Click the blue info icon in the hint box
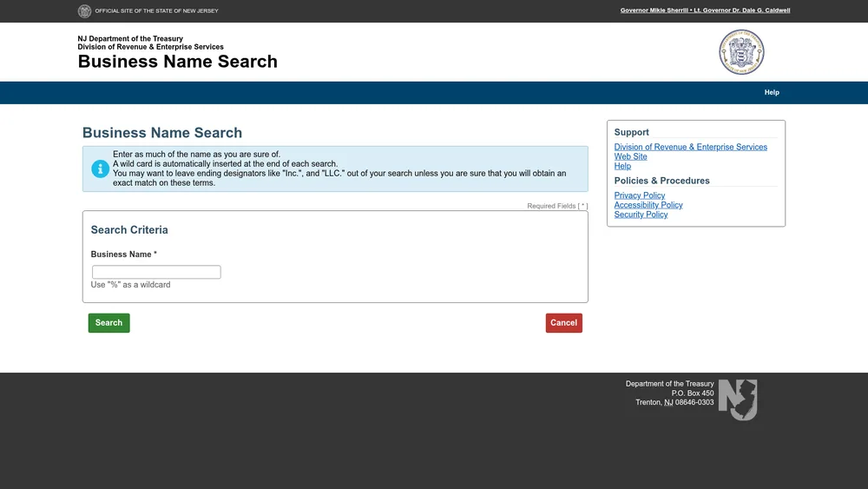Viewport: 868px width, 489px height. (100, 169)
